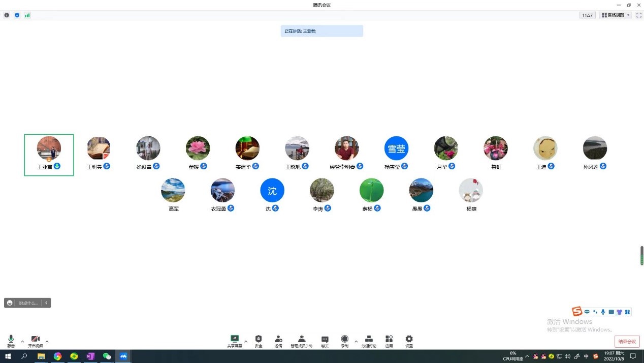Turn on camera with 开启视频
Viewport: 644px width, 363px height.
(x=35, y=340)
